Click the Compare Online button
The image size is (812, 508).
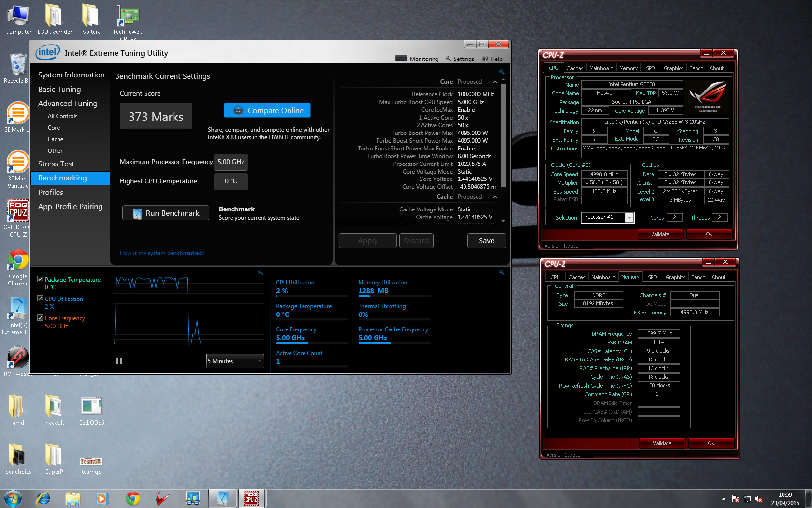click(x=267, y=110)
